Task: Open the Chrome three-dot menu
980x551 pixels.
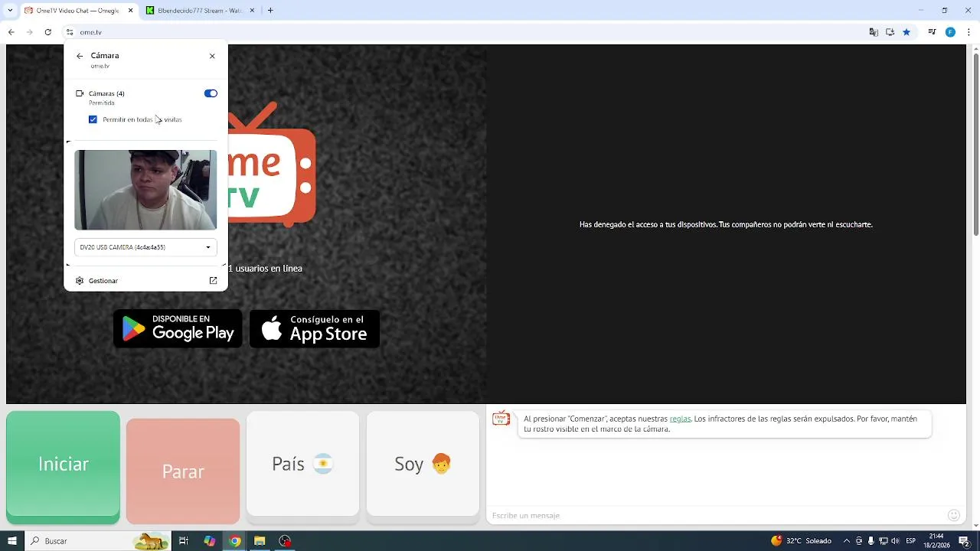Action: pyautogui.click(x=969, y=32)
